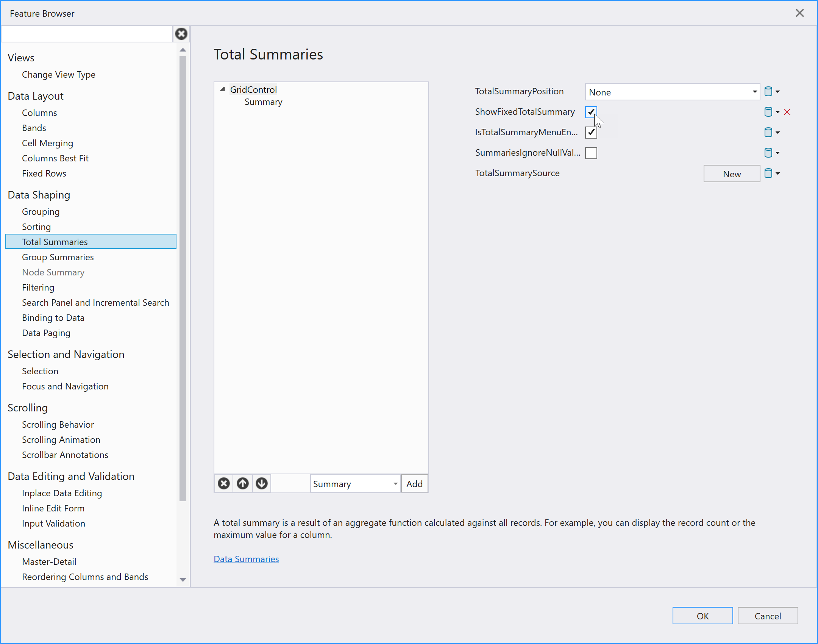Click the Add button

pos(414,484)
